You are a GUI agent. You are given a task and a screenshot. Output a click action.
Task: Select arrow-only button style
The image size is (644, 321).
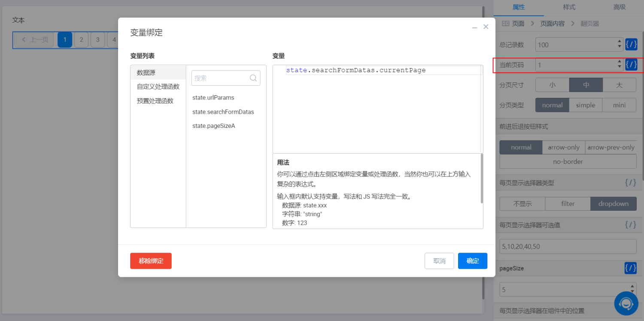point(564,147)
